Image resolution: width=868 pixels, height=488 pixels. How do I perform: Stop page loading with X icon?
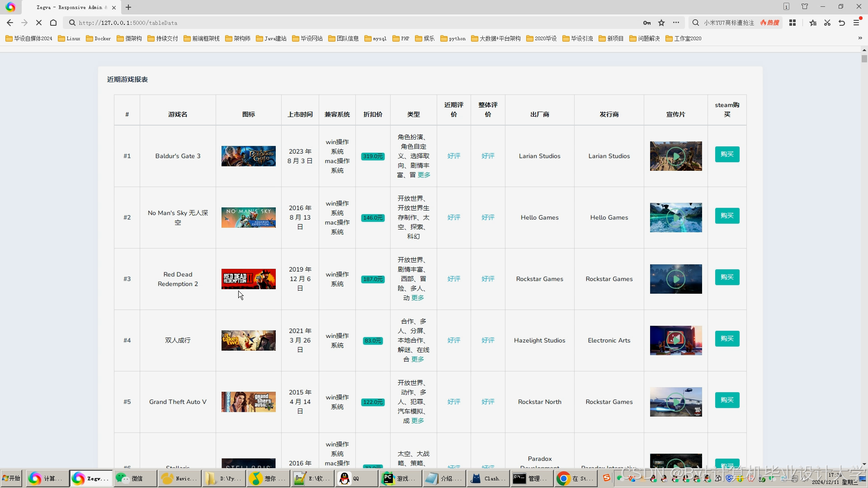(39, 23)
